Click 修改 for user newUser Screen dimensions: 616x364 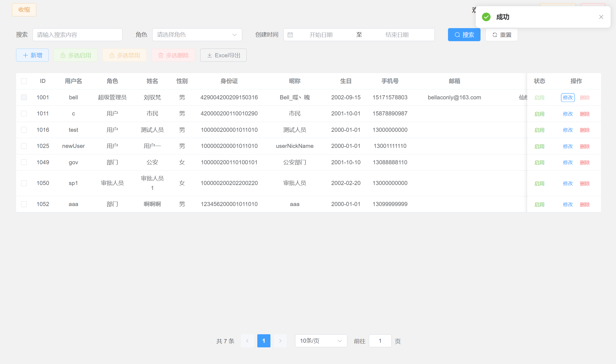click(x=568, y=146)
